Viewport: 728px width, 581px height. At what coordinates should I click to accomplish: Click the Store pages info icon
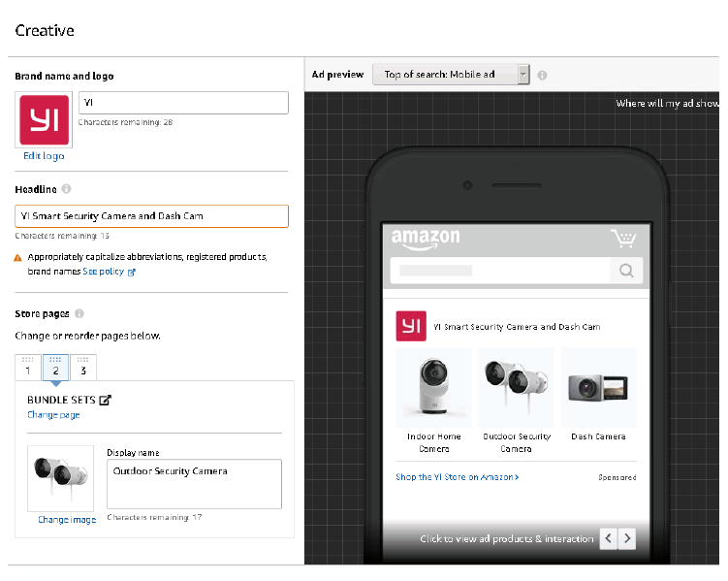click(79, 313)
